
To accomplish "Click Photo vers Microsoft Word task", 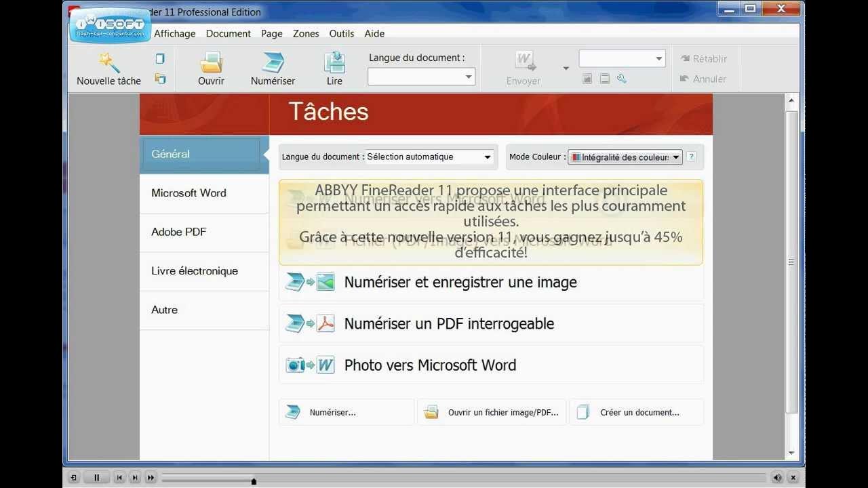I will pos(491,365).
